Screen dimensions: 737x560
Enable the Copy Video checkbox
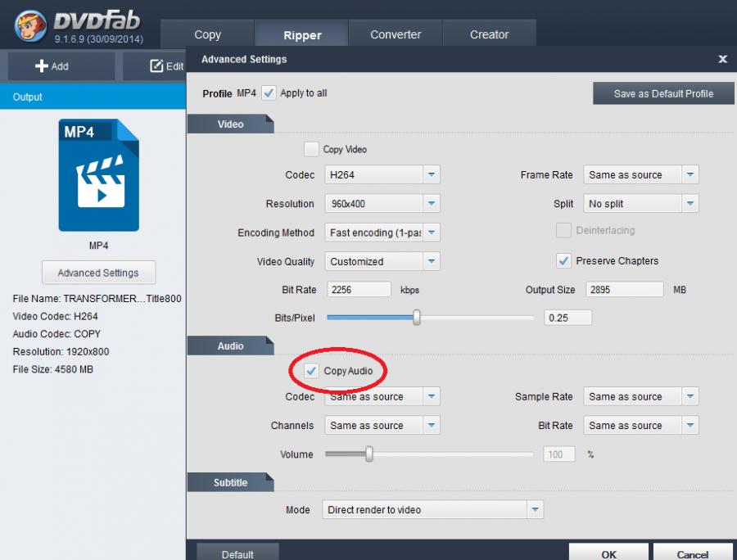311,149
